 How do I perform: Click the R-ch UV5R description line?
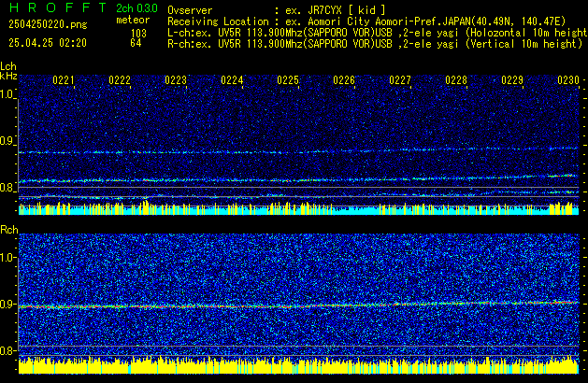click(x=375, y=44)
